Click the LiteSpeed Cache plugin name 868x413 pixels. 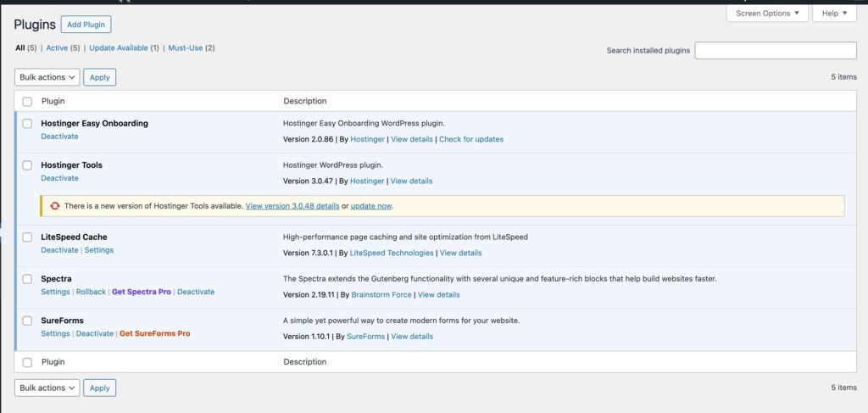pyautogui.click(x=75, y=237)
